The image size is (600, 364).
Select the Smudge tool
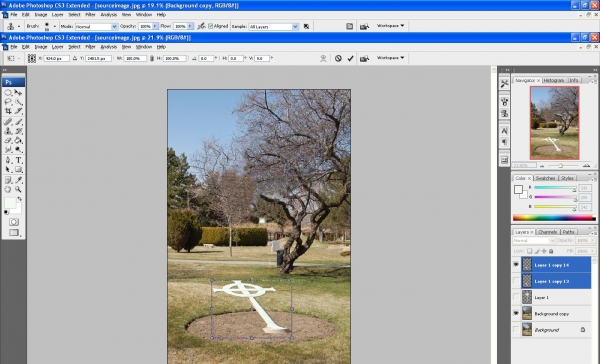click(8, 149)
